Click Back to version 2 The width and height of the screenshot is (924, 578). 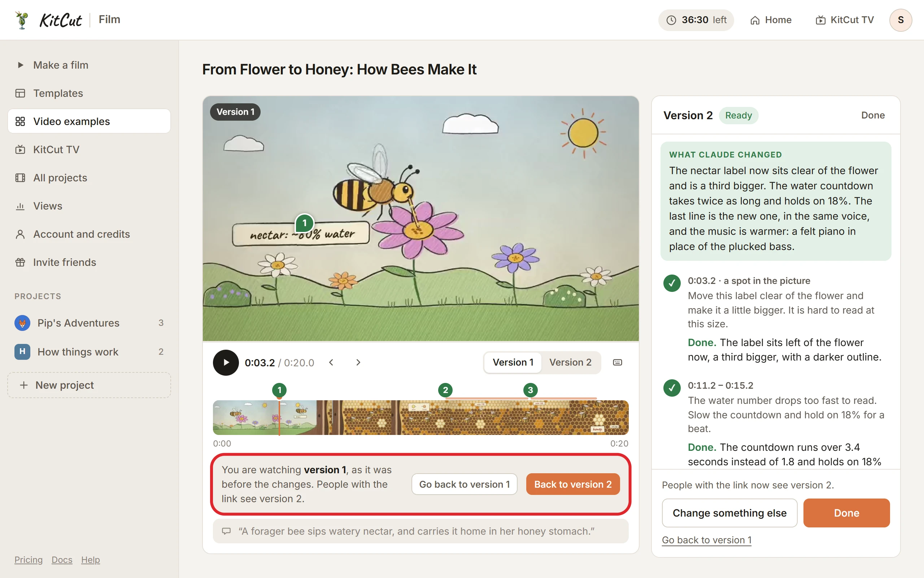(x=573, y=484)
